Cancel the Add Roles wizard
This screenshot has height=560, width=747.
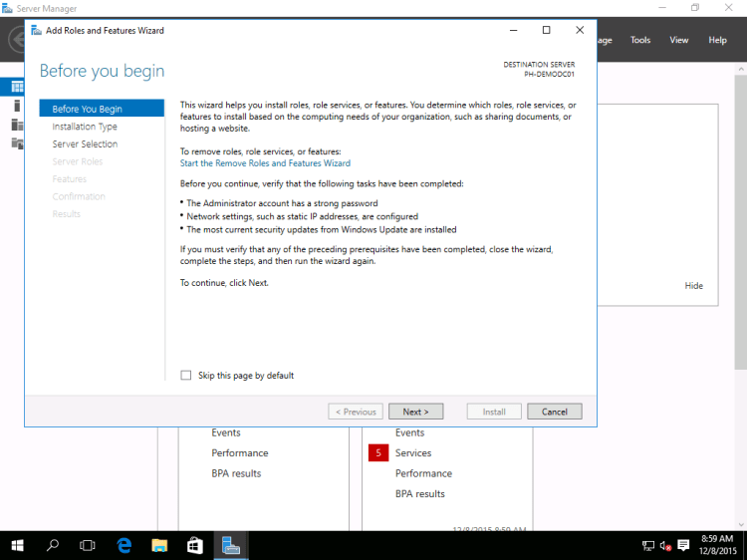click(555, 412)
